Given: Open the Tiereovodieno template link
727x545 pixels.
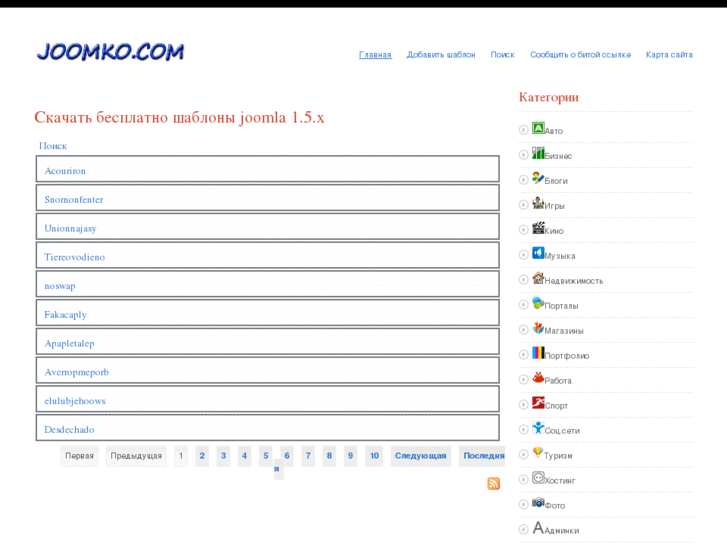Looking at the screenshot, I should coord(75,257).
